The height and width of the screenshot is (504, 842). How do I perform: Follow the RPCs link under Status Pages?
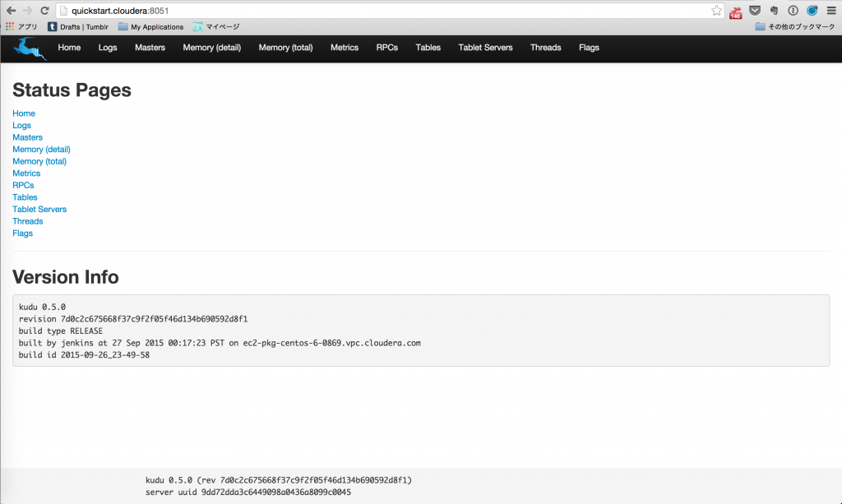pos(23,185)
